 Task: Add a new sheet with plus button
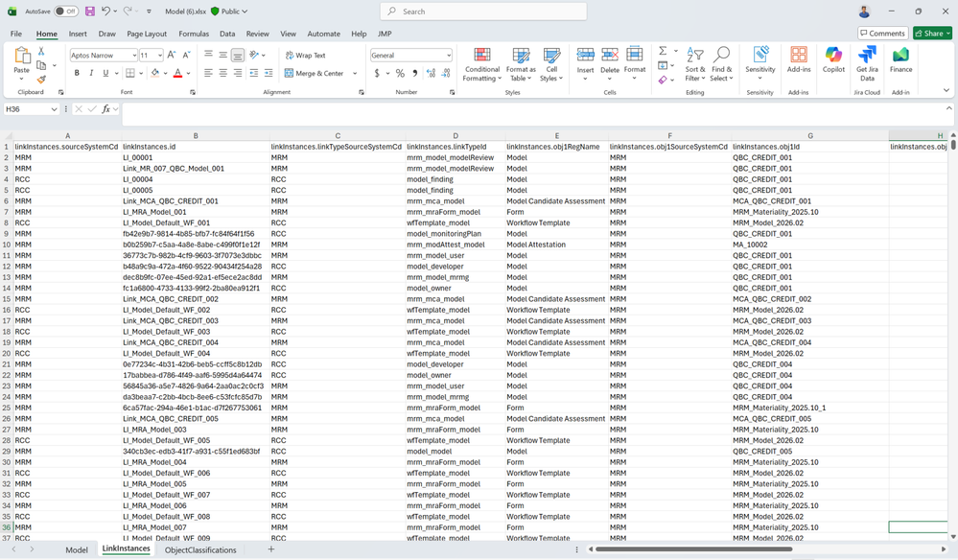(270, 549)
